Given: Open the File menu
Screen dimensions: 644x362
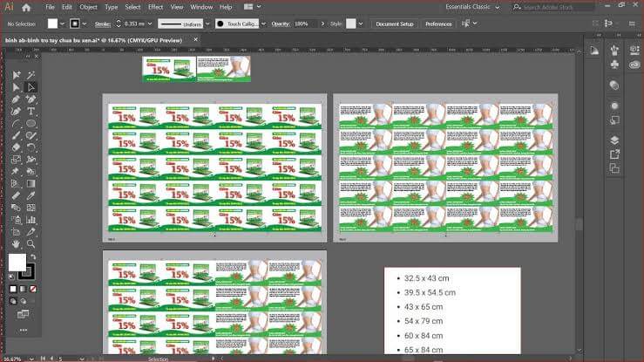Looking at the screenshot, I should coord(50,7).
